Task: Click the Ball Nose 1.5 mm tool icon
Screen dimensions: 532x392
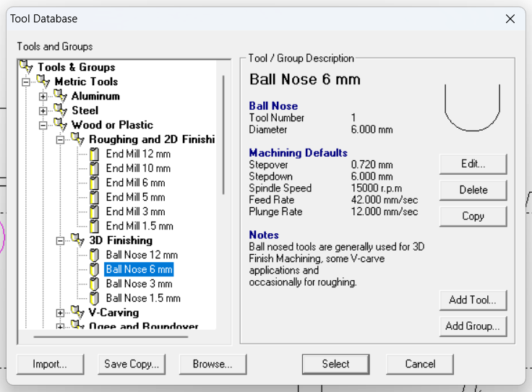Action: [94, 298]
